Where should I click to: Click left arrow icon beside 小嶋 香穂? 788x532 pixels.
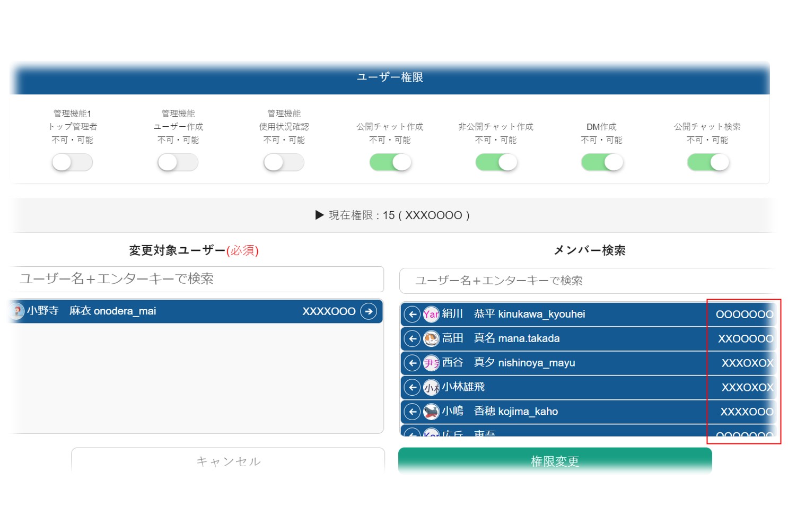coord(412,412)
